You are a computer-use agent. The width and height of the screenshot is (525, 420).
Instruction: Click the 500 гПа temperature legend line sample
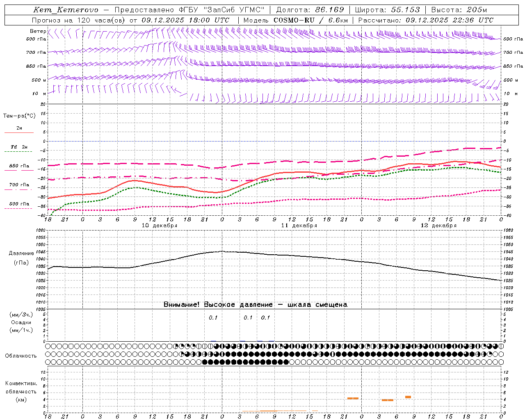click(18, 208)
